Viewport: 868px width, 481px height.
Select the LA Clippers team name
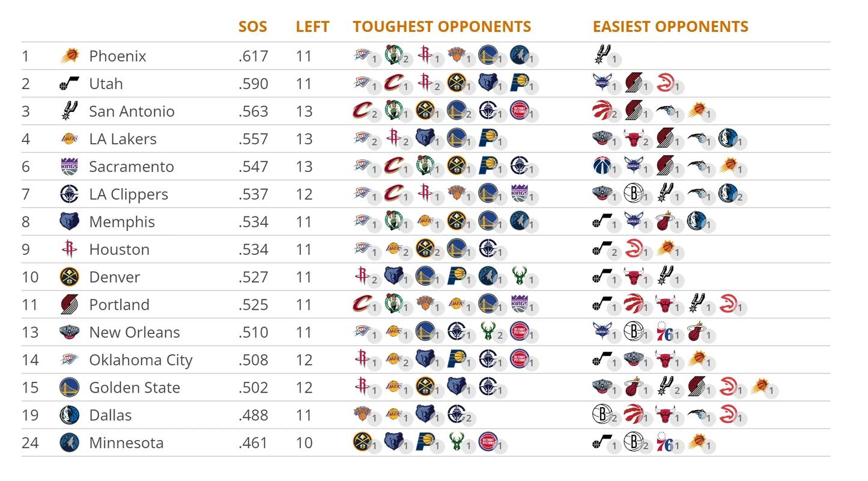click(129, 194)
